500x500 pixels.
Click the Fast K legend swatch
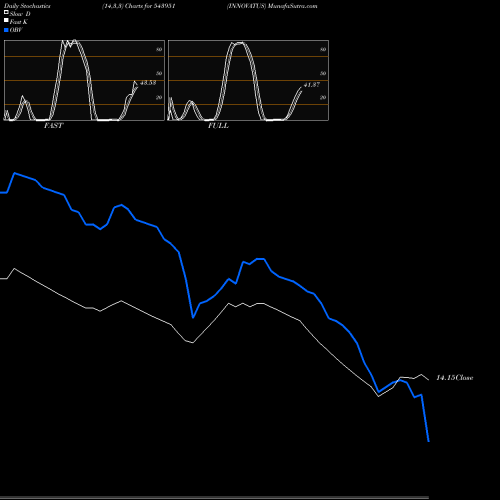coord(6,21)
